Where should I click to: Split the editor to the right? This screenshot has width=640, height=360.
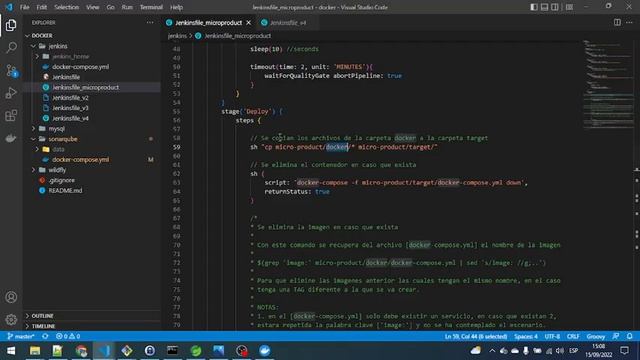[x=617, y=22]
